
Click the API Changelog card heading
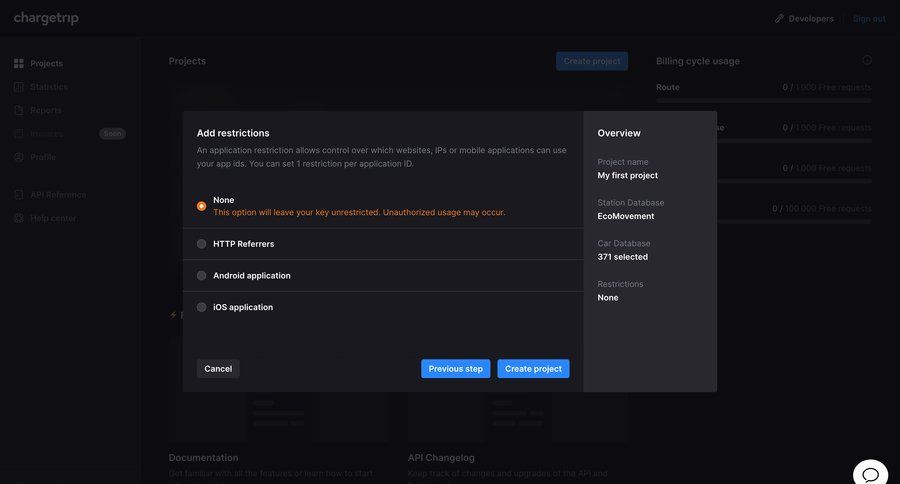[441, 458]
